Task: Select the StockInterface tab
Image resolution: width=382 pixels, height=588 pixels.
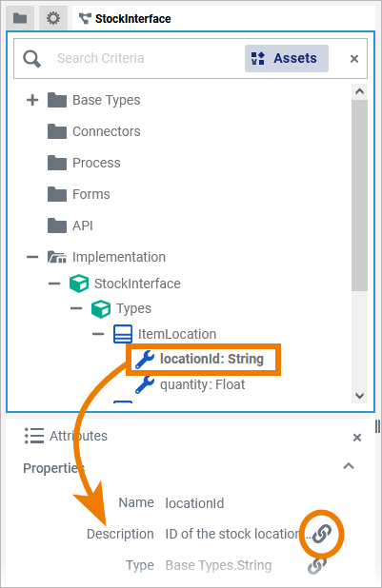Action: [125, 18]
